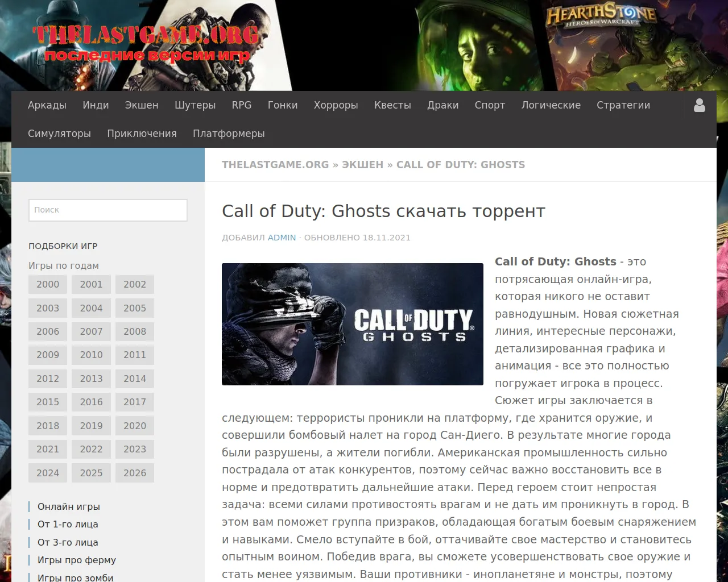Choose the Гонки menu item

pos(283,105)
